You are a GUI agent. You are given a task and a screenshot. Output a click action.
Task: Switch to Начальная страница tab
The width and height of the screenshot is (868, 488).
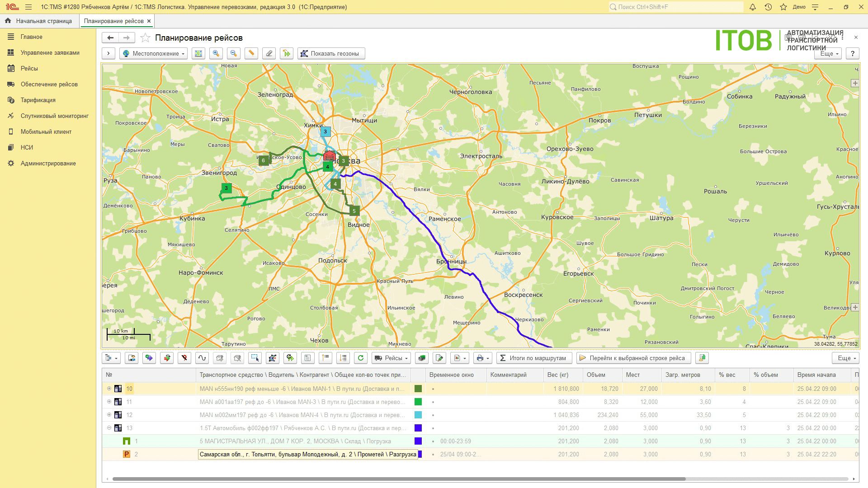pyautogui.click(x=39, y=21)
